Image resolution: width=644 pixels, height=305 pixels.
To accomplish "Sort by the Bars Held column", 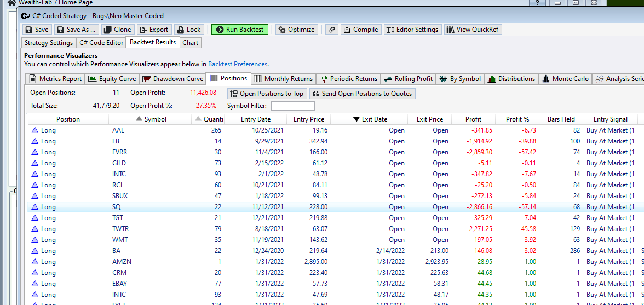I will tap(561, 119).
